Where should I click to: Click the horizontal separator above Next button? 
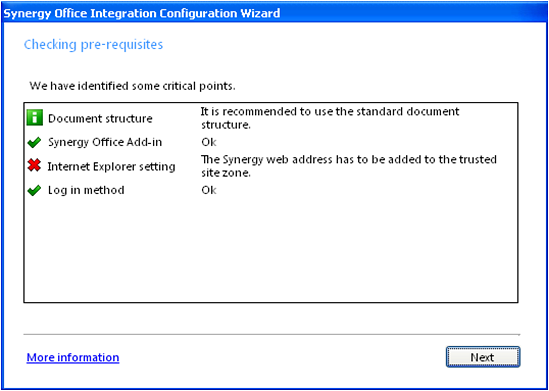[x=272, y=335]
